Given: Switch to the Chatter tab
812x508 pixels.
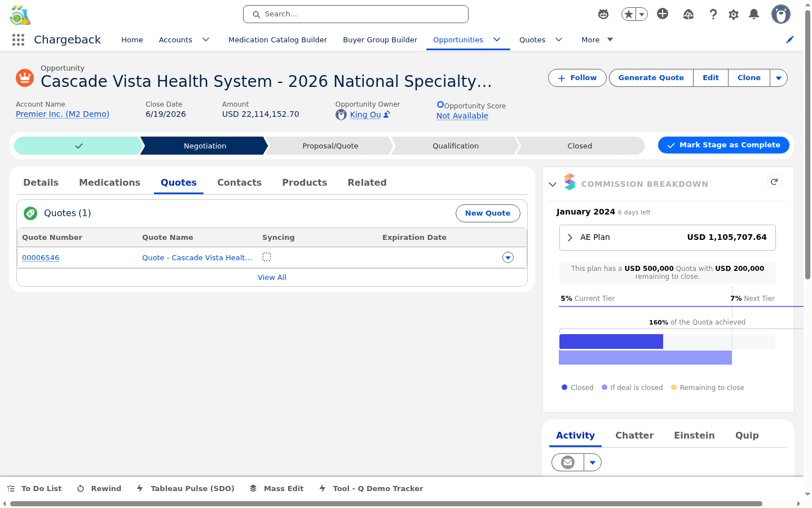Looking at the screenshot, I should coord(634,435).
